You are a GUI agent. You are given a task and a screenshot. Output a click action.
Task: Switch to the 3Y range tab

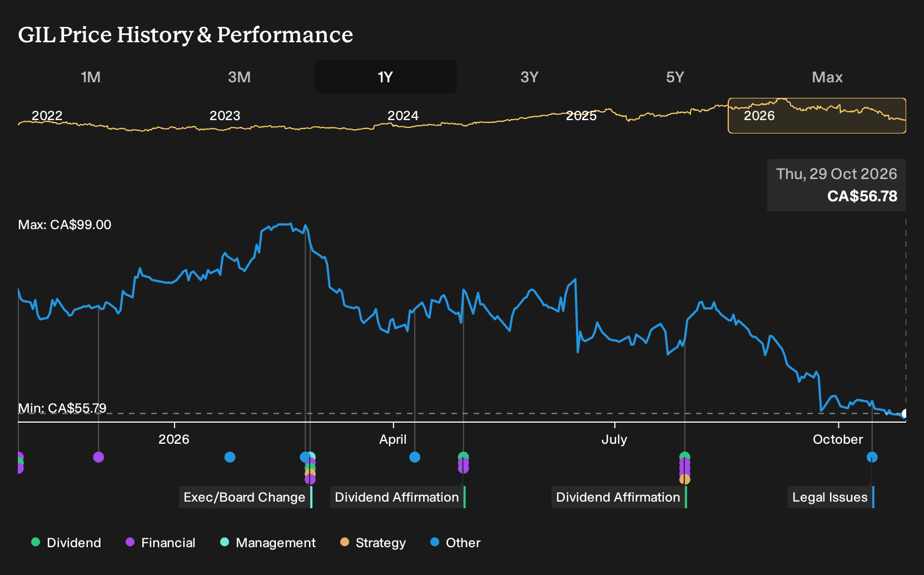[529, 77]
